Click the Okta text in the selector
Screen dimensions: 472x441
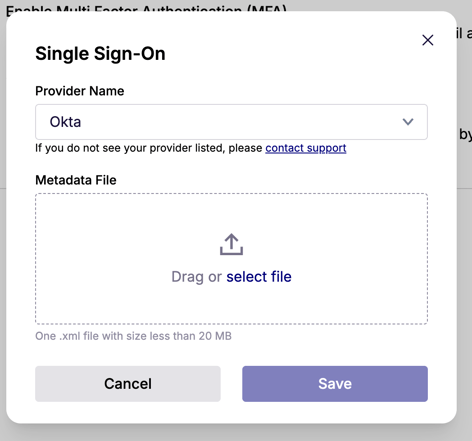[65, 122]
